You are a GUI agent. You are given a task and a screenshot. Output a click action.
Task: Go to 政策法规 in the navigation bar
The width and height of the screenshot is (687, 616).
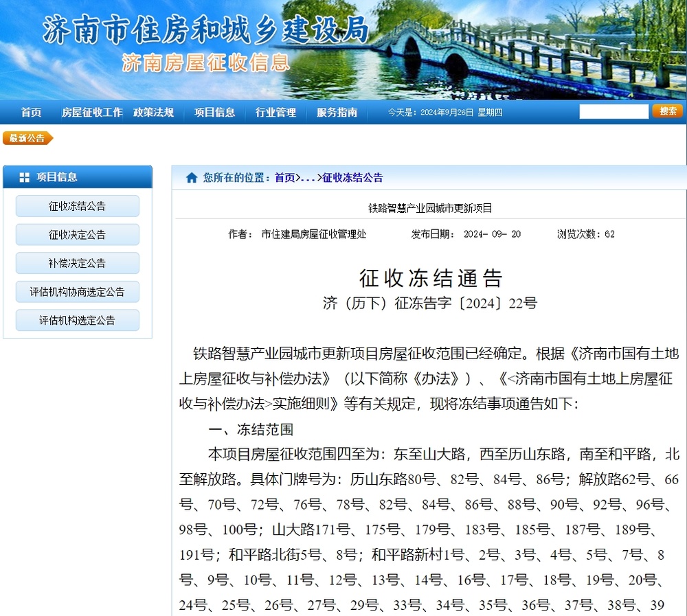(x=153, y=113)
